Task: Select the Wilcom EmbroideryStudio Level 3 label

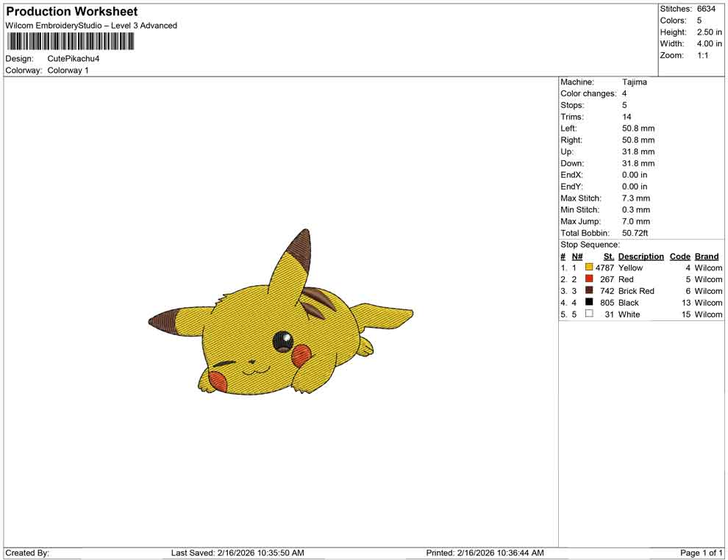Action: pos(91,25)
